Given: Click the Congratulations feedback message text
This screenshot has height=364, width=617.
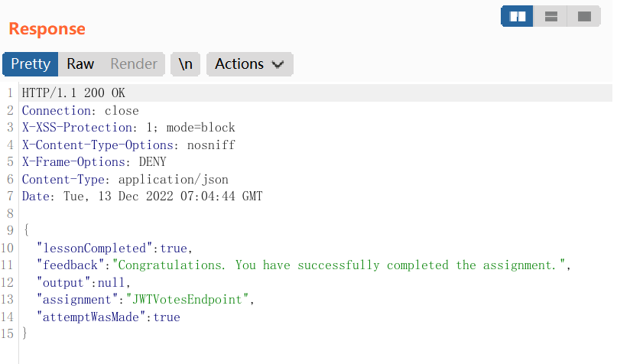Looking at the screenshot, I should coord(339,265).
